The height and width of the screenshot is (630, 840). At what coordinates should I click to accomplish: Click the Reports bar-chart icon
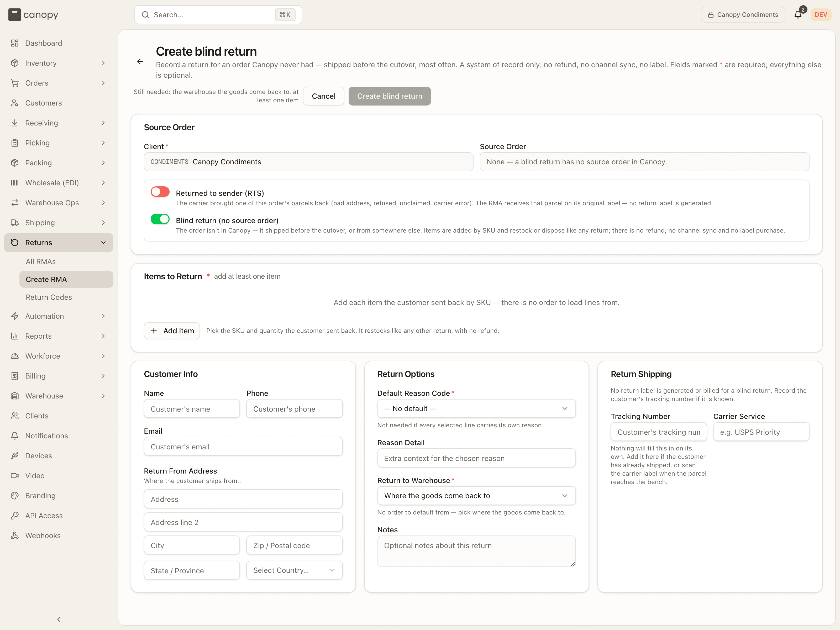(x=15, y=336)
